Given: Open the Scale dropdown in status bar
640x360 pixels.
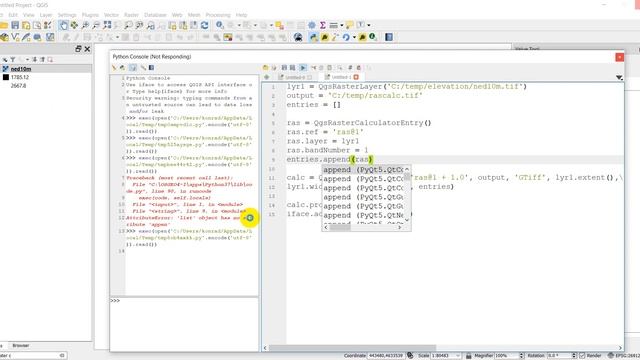Looking at the screenshot, I should 458,356.
